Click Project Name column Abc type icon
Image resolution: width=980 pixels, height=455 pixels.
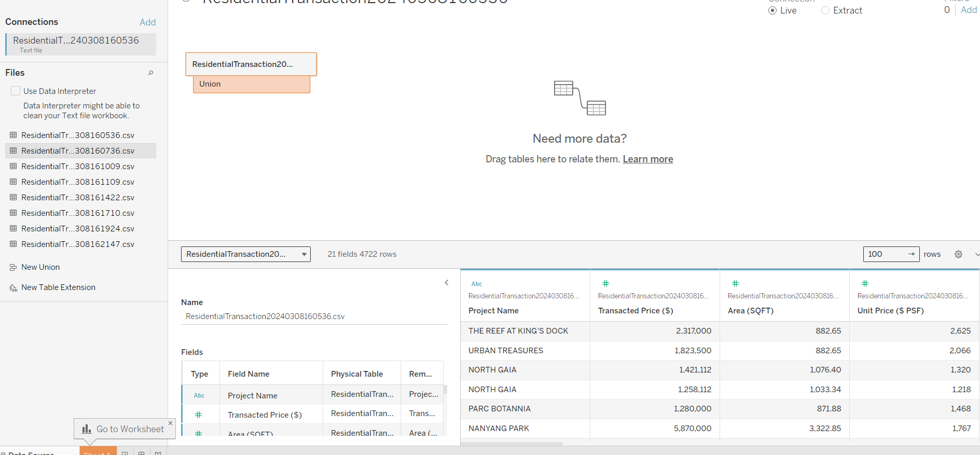(x=476, y=284)
